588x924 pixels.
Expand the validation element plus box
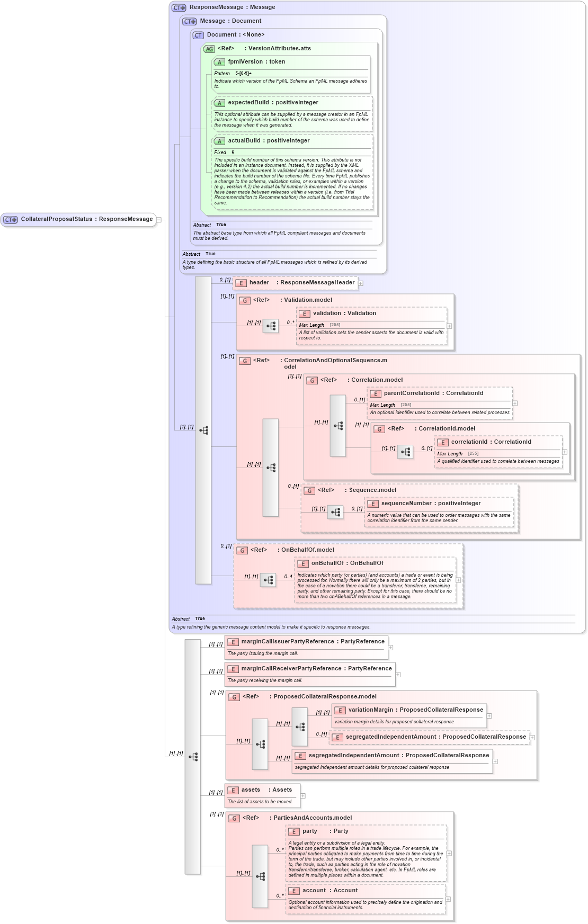(449, 326)
